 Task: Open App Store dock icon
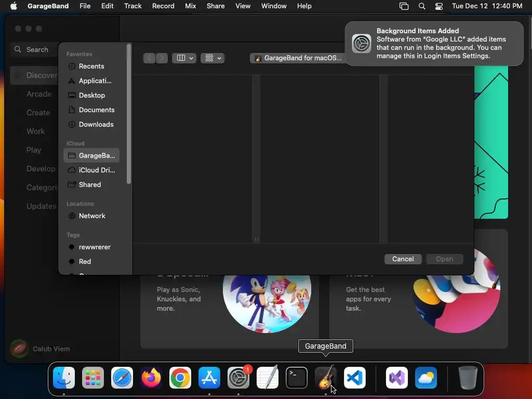click(209, 378)
